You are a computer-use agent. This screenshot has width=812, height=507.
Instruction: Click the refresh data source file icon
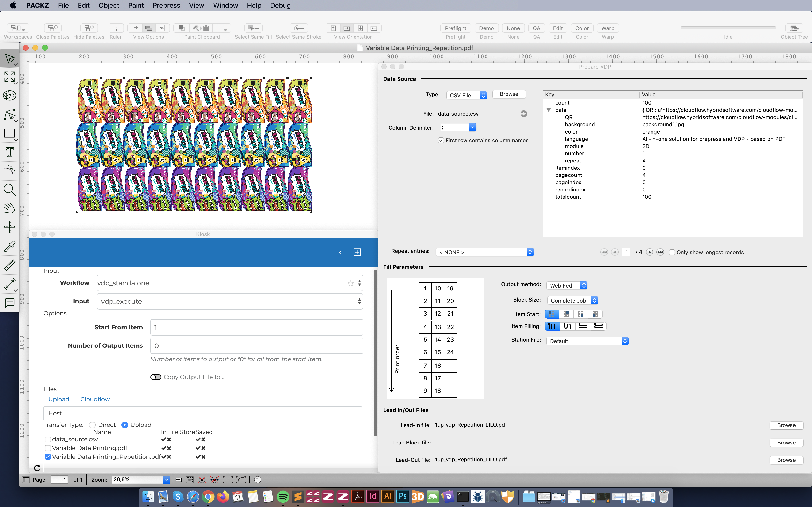coord(523,114)
